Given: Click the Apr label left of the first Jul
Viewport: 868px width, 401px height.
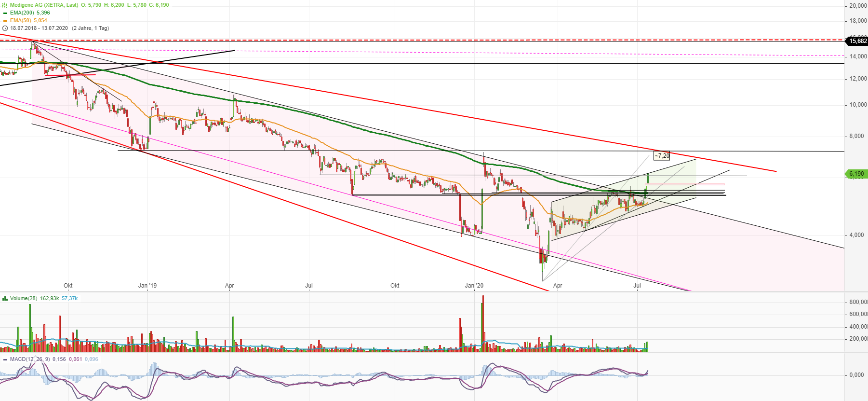Looking at the screenshot, I should tap(229, 286).
